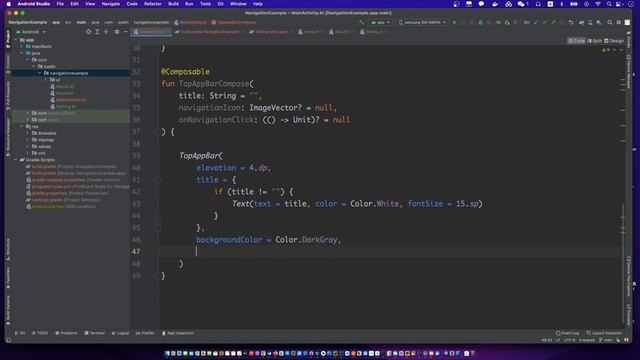Open the Event Log in status bar

click(567, 333)
